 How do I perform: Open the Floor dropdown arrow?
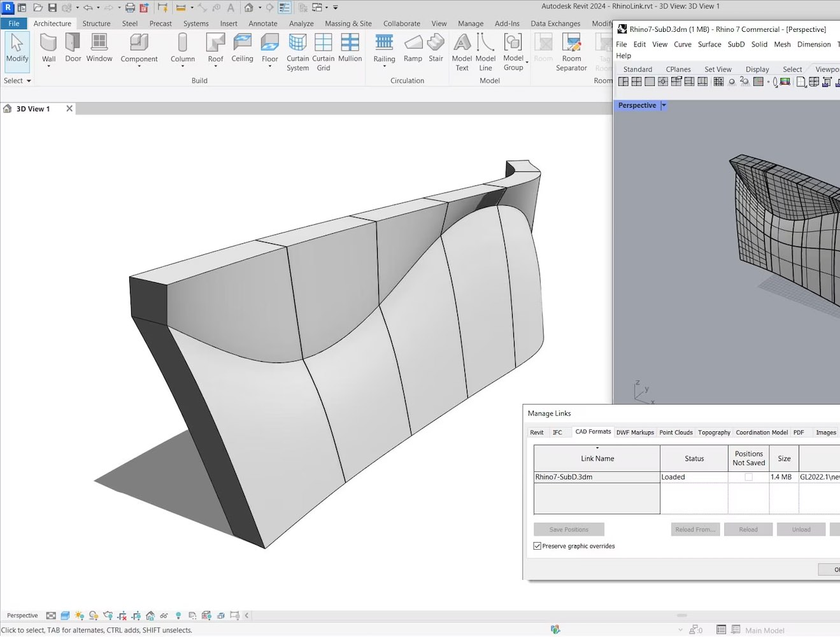coord(270,66)
